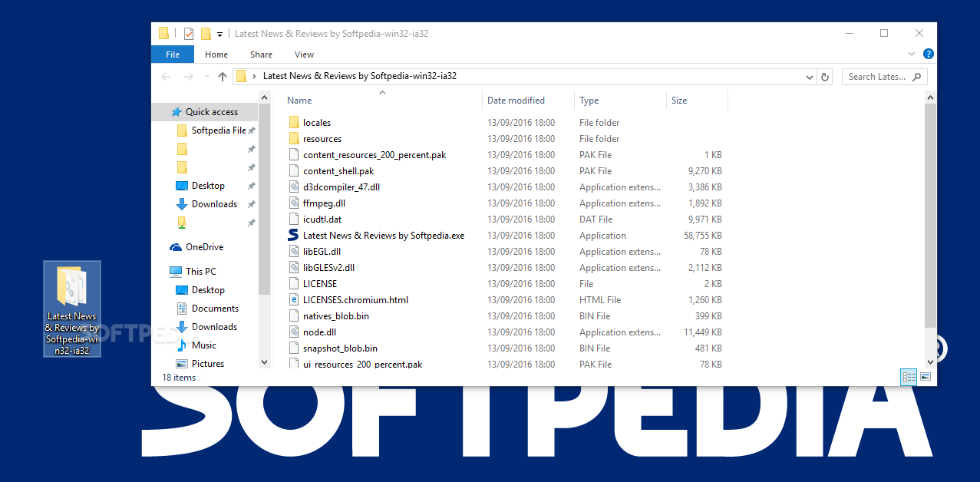The image size is (980, 482).
Task: Select the libGLESv2.dll file icon
Action: tap(293, 268)
